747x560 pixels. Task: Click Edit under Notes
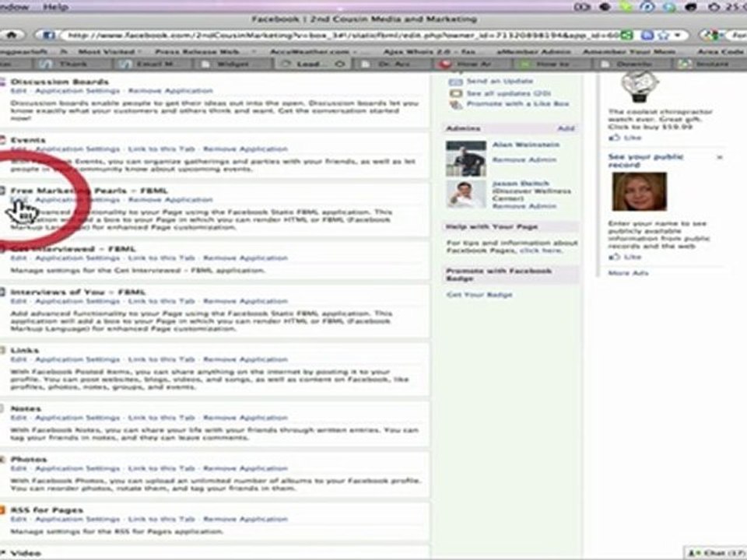[x=19, y=418]
